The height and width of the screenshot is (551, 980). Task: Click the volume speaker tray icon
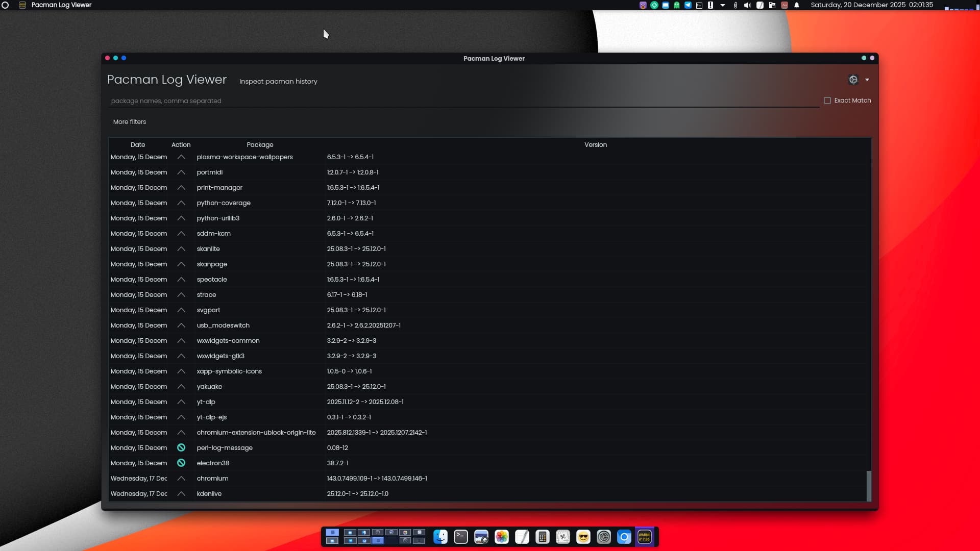click(747, 5)
